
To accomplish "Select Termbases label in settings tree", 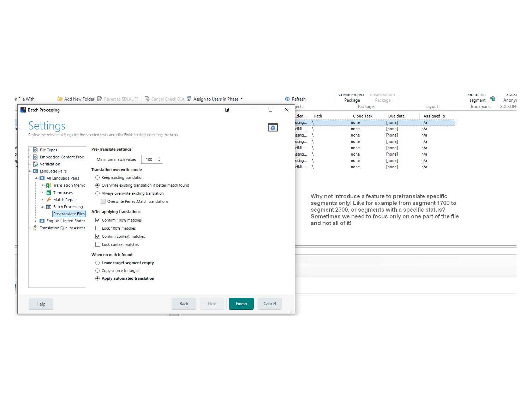I will 63,193.
